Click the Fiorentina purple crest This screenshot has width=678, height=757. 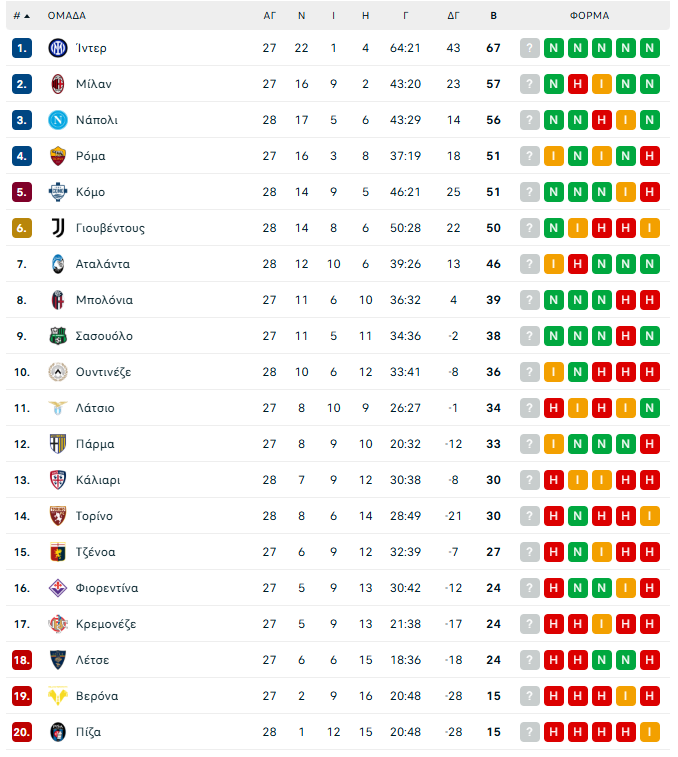tap(58, 588)
